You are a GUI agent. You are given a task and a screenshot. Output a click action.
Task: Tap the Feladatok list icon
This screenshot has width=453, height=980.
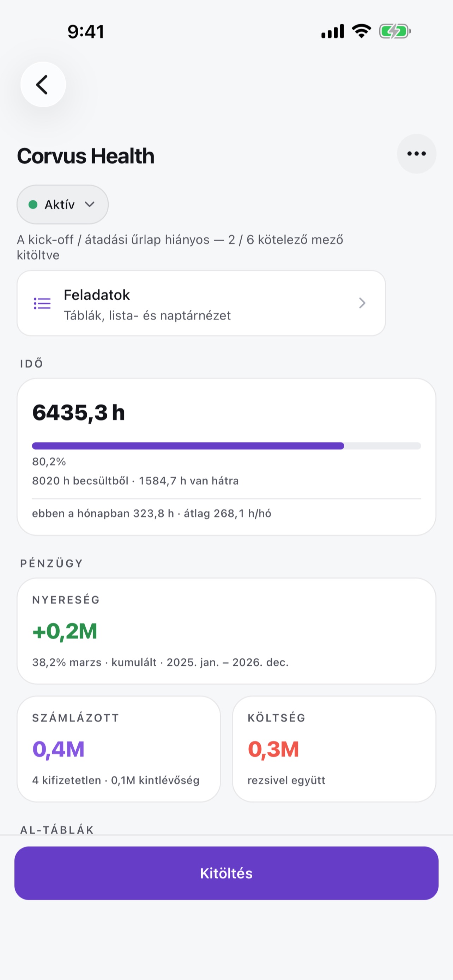42,303
